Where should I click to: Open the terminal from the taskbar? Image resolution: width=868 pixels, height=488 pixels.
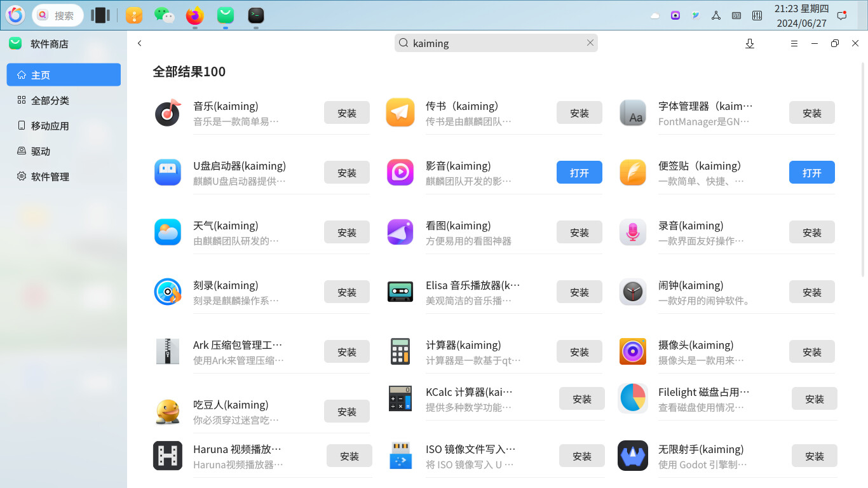[256, 15]
